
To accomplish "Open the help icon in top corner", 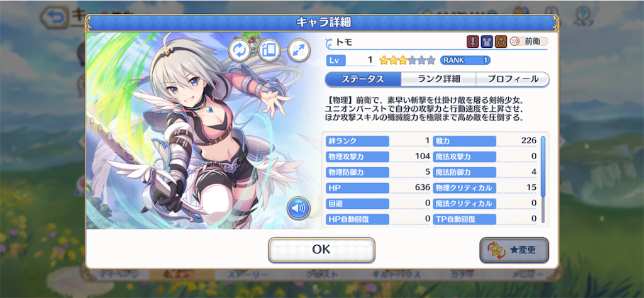I will 582,16.
